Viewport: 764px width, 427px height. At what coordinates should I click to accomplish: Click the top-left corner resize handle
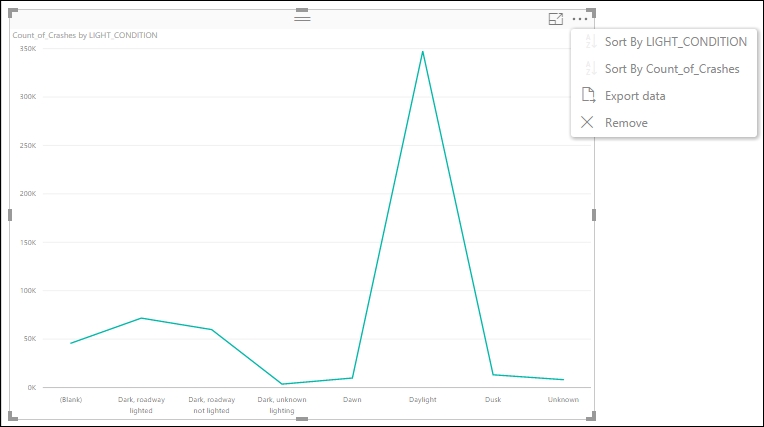pos(13,12)
